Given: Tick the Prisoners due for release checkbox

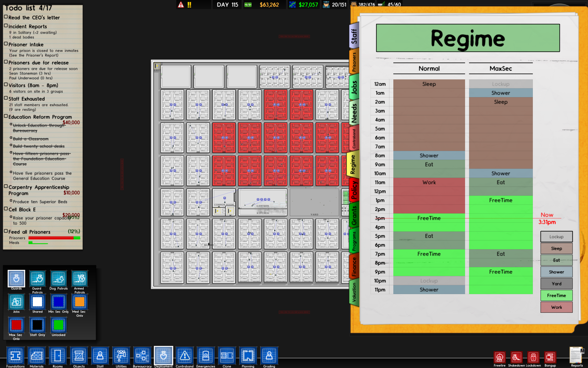Looking at the screenshot, I should pos(6,62).
